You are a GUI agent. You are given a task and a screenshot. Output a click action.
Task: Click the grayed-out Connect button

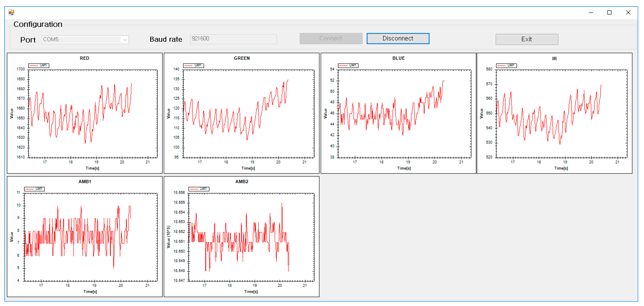pos(331,39)
